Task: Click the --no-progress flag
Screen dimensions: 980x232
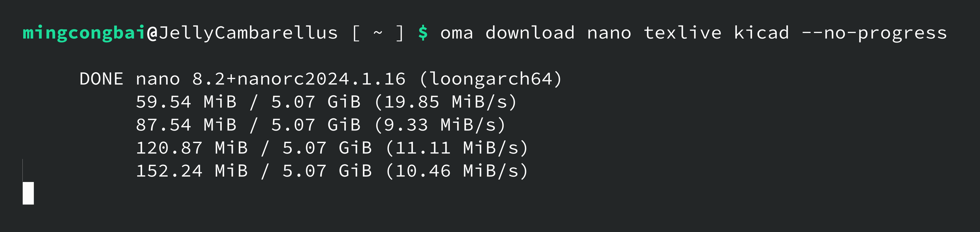Action: pyautogui.click(x=874, y=34)
